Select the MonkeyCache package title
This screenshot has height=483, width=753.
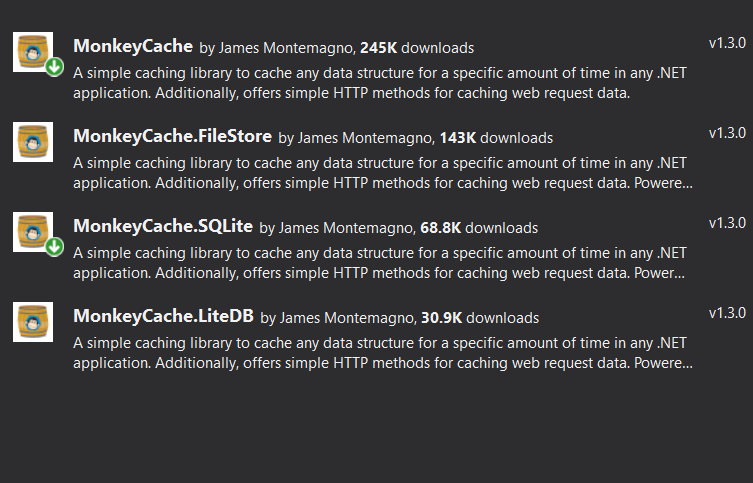pos(133,46)
